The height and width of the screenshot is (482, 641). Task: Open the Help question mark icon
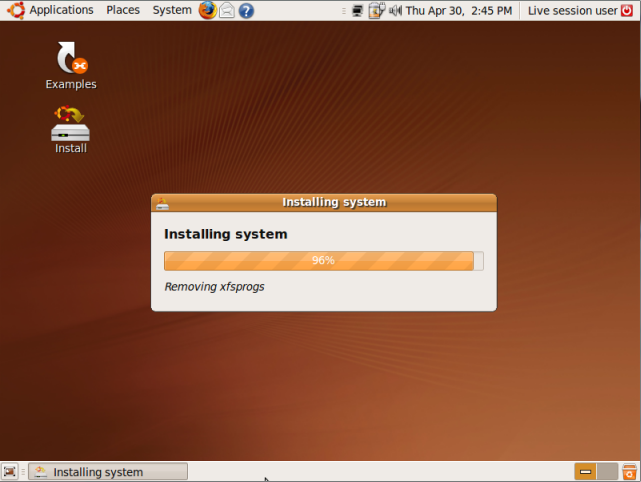[246, 11]
